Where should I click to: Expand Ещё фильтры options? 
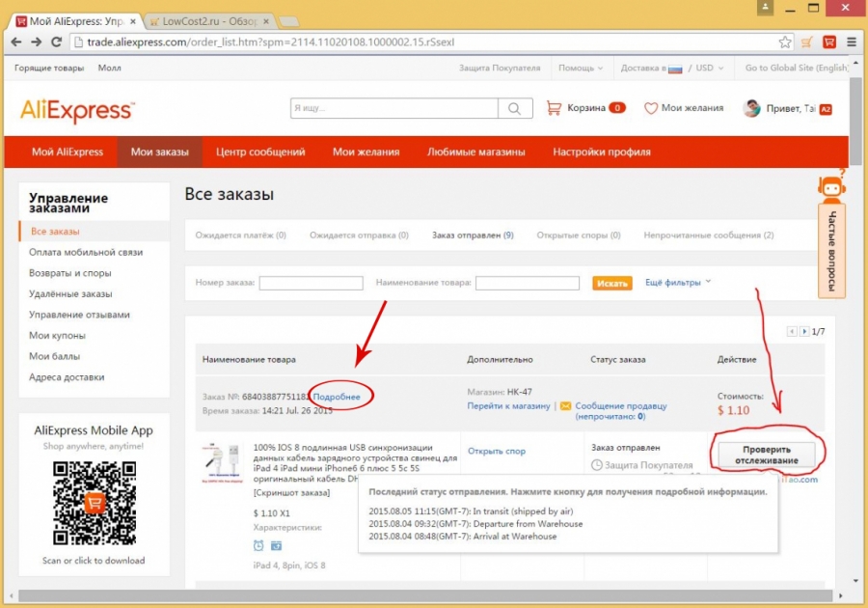[677, 282]
